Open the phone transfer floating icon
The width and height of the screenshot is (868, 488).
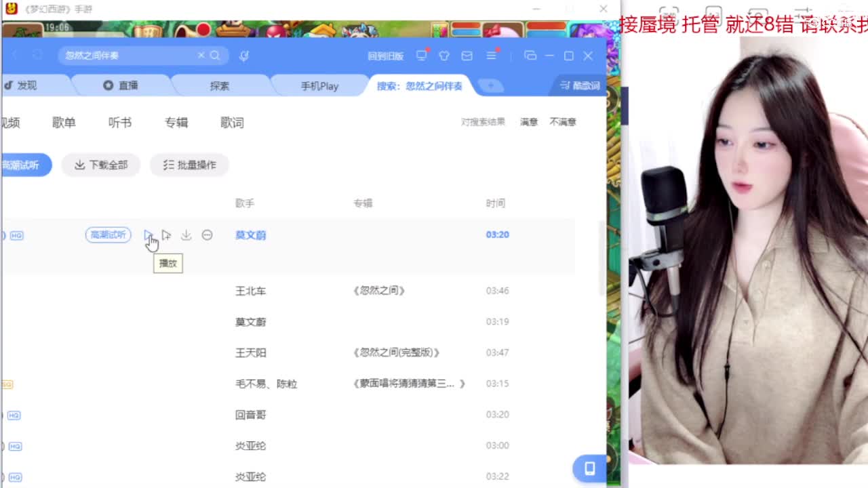pyautogui.click(x=589, y=468)
